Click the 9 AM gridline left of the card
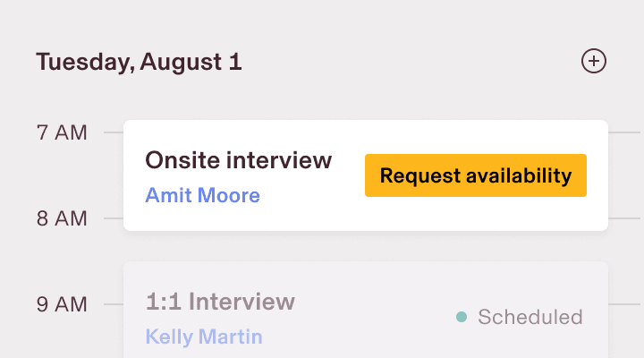The image size is (644, 358). [x=113, y=304]
